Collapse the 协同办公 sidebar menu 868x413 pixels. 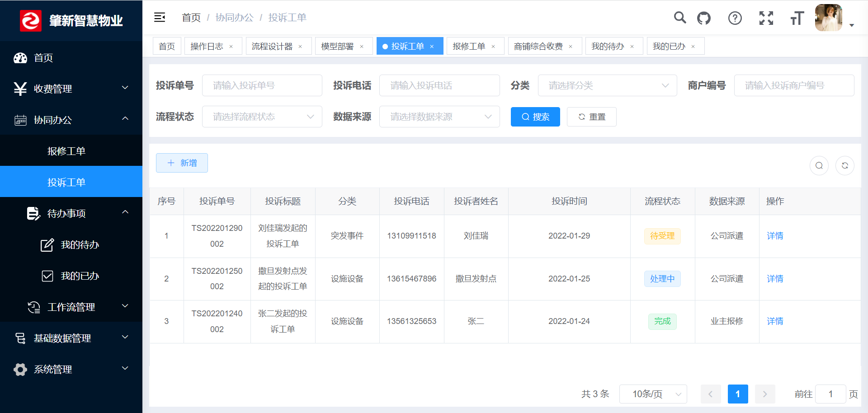click(x=71, y=120)
